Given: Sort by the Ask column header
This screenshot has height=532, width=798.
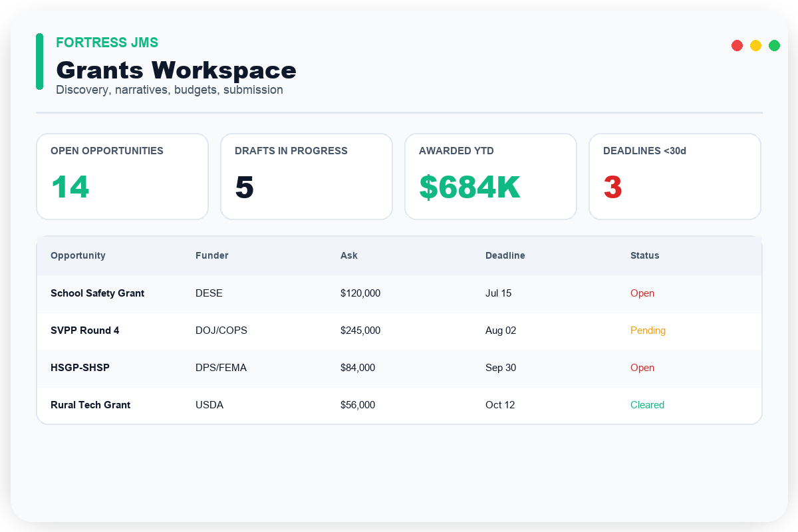Looking at the screenshot, I should [349, 255].
